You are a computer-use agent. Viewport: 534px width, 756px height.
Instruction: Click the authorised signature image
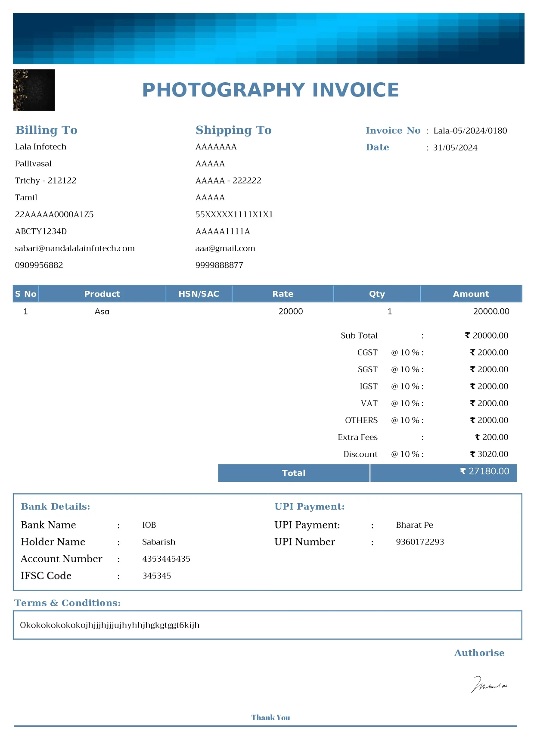point(489,684)
